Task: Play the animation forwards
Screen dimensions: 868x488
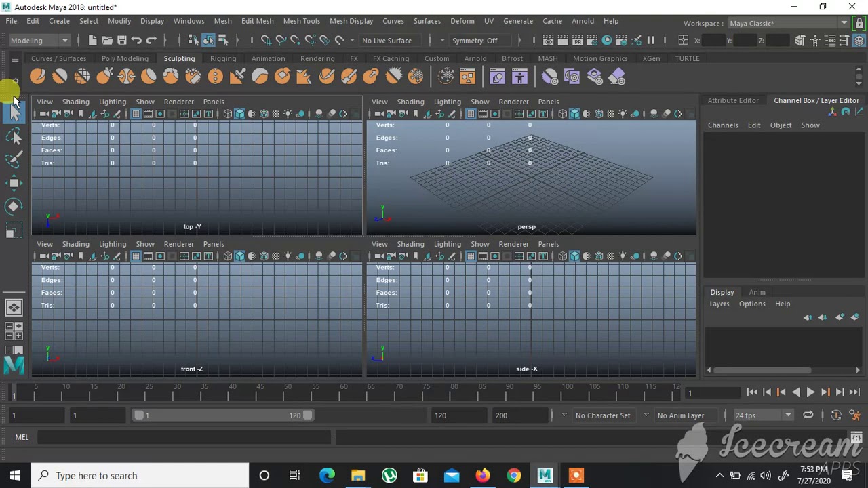Action: (x=810, y=392)
